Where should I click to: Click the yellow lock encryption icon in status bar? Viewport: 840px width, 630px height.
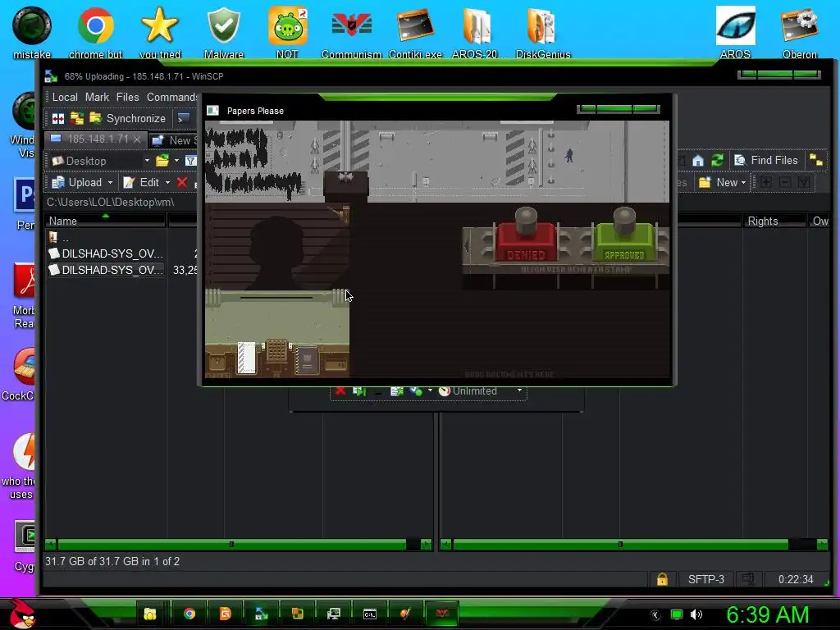click(662, 579)
